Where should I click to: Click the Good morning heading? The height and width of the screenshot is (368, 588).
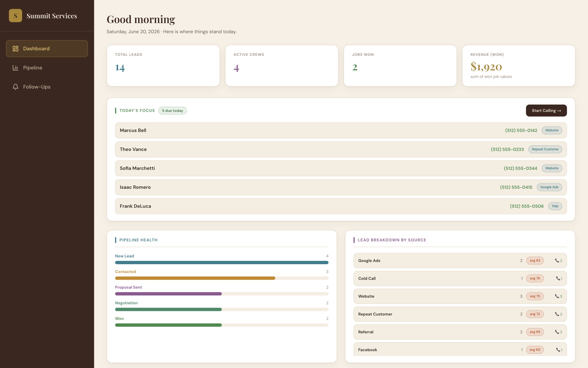141,19
